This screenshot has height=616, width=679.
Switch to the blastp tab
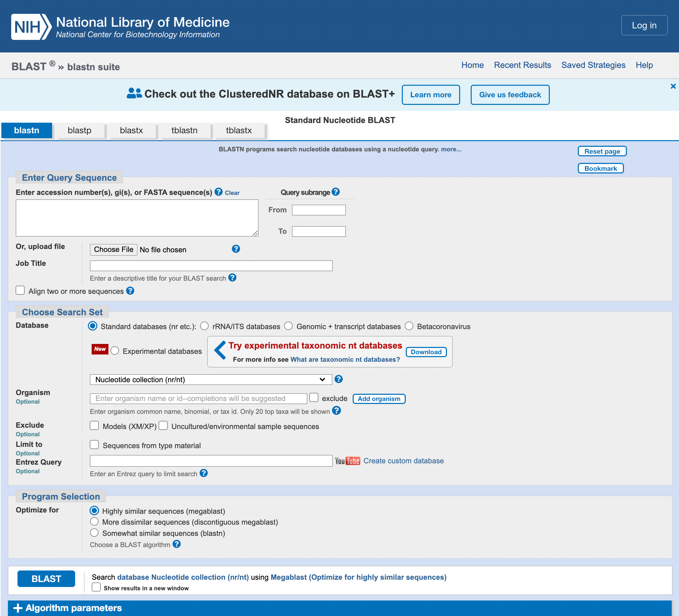click(79, 130)
